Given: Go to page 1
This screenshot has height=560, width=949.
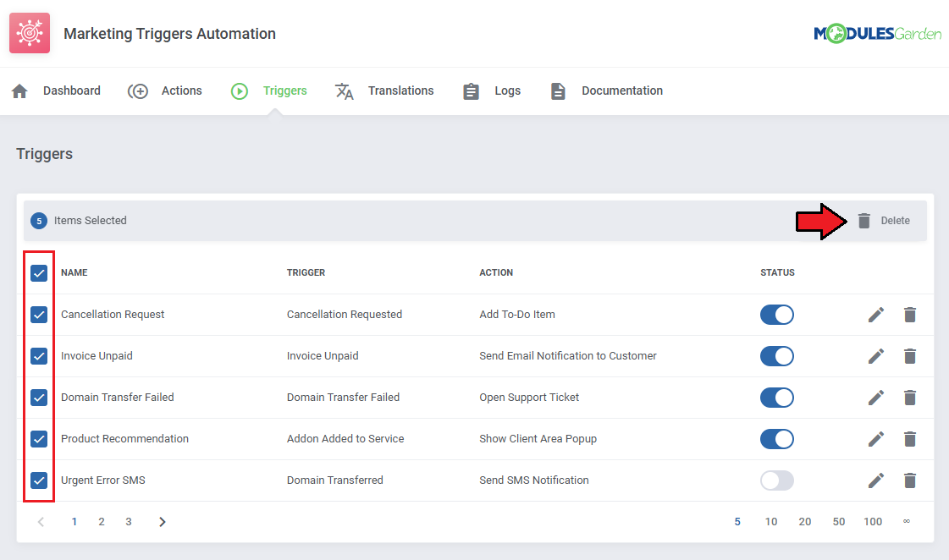Looking at the screenshot, I should pos(74,522).
